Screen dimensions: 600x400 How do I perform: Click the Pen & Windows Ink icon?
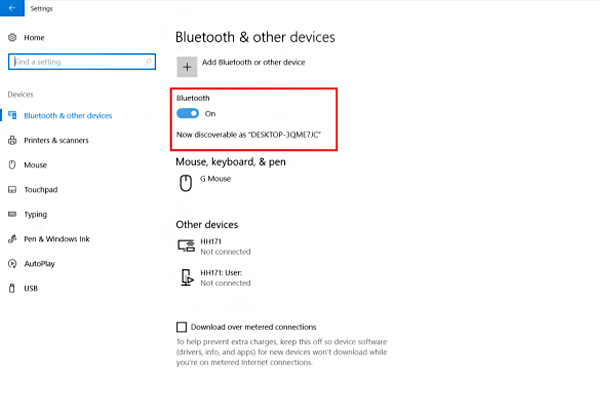click(x=12, y=239)
